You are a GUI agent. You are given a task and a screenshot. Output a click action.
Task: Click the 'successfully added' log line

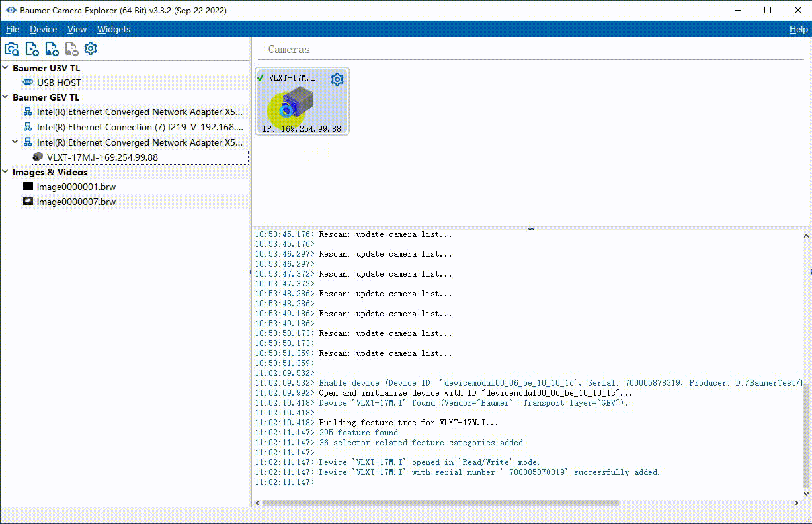point(489,472)
